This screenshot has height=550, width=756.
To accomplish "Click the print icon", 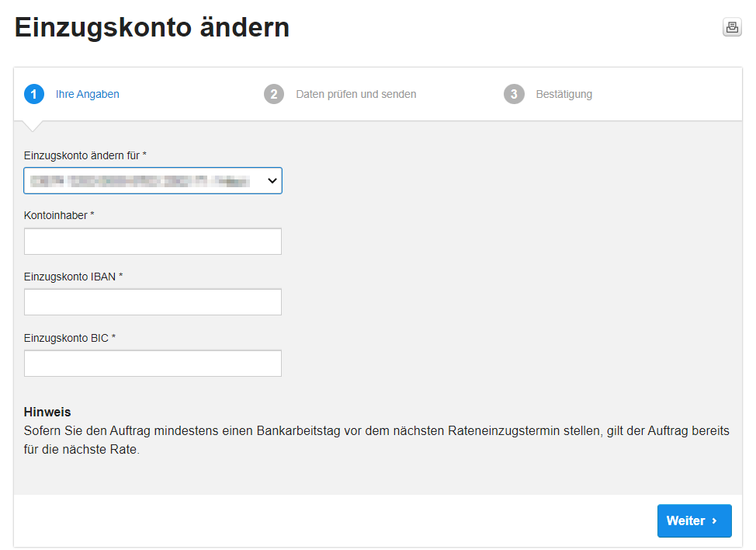I will click(x=732, y=27).
